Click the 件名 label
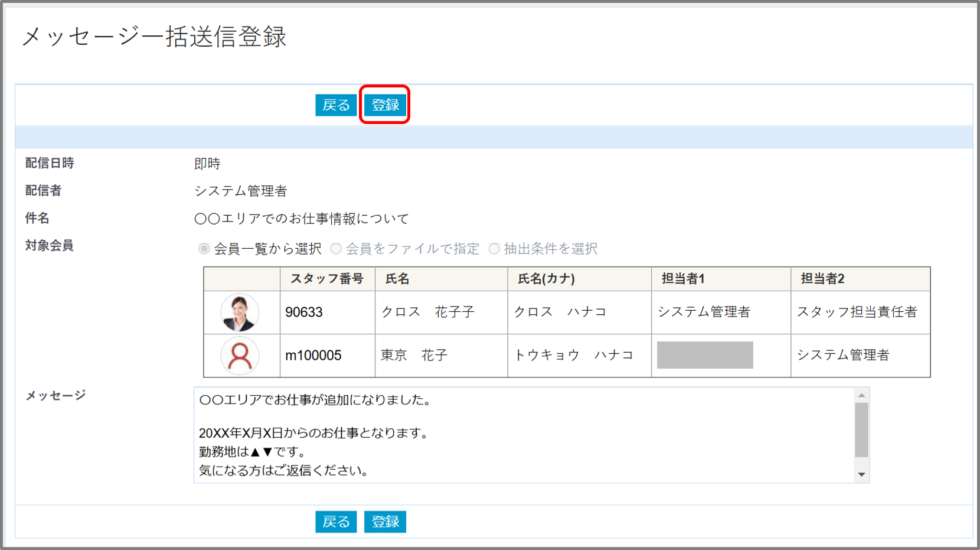Image resolution: width=980 pixels, height=550 pixels. [37, 218]
